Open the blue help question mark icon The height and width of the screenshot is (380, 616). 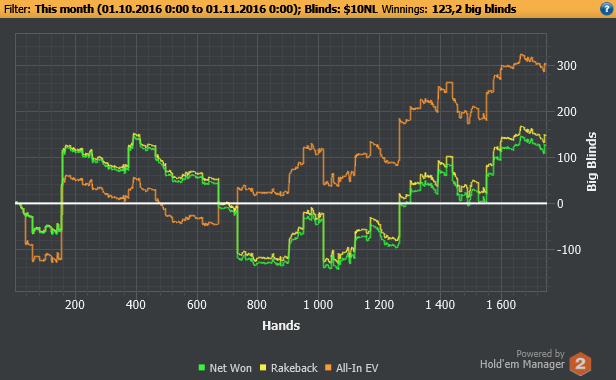606,9
